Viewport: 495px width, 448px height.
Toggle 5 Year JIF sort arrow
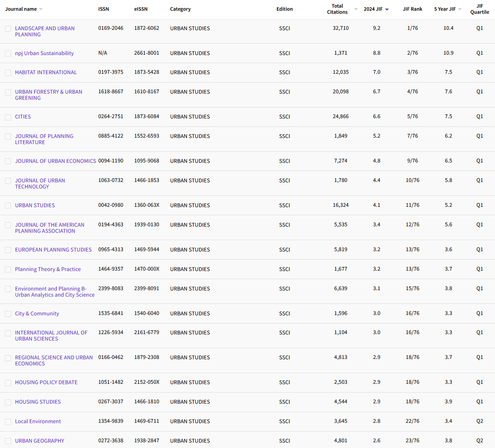point(460,9)
